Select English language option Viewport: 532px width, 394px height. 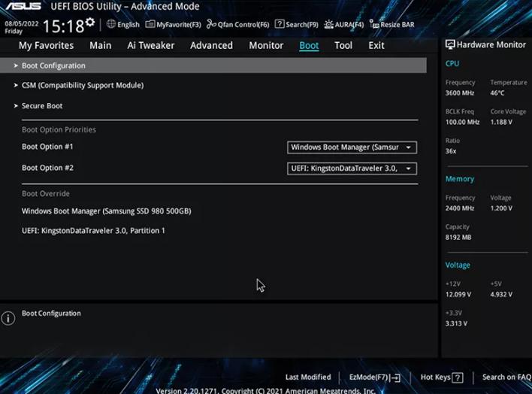(128, 25)
